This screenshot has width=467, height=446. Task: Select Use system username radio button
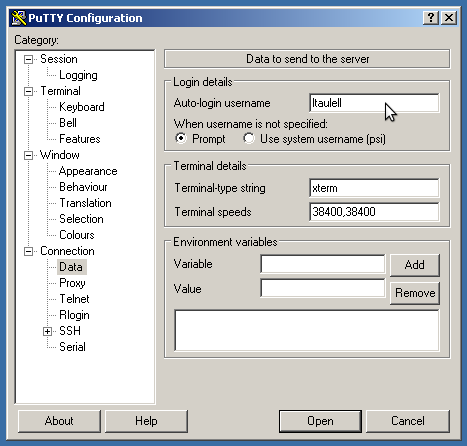click(249, 138)
